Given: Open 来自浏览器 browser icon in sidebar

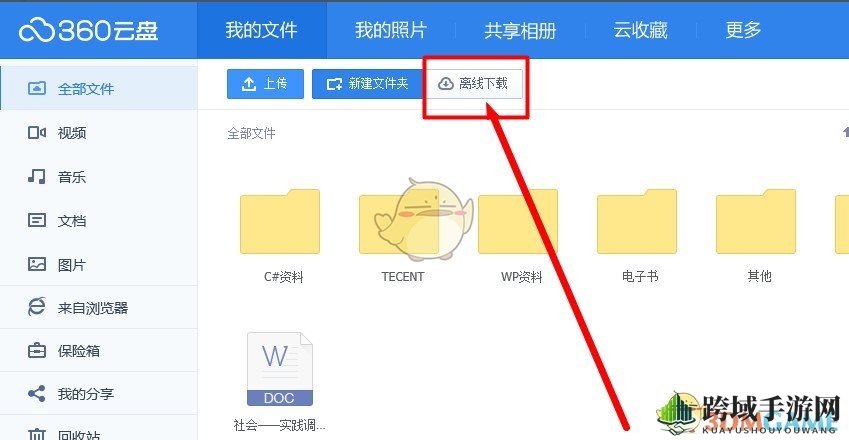Looking at the screenshot, I should (x=37, y=307).
